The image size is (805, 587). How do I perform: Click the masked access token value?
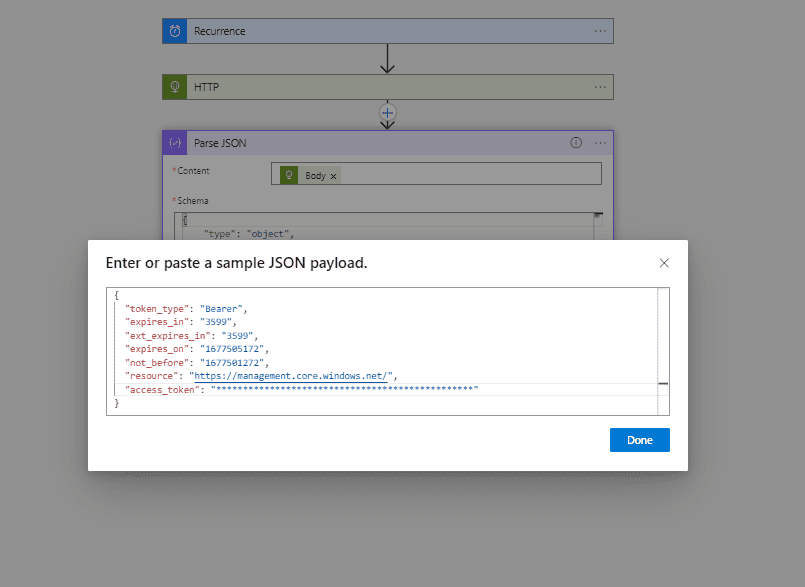(x=344, y=389)
